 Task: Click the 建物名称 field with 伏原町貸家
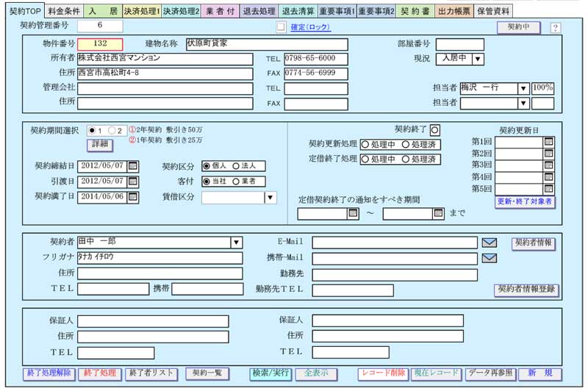pyautogui.click(x=267, y=44)
